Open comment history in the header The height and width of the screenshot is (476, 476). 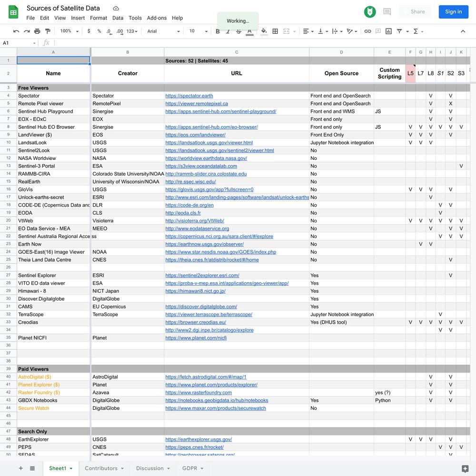pyautogui.click(x=387, y=12)
